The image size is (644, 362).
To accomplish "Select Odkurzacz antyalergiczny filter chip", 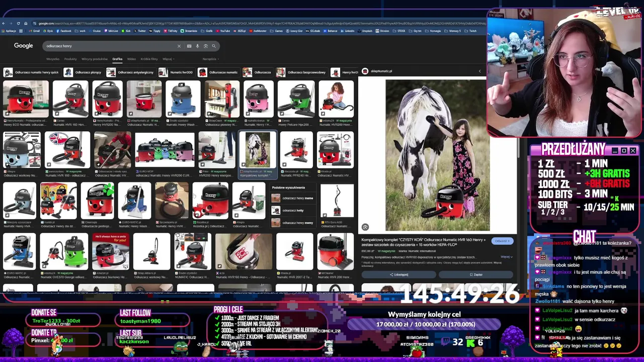I will (130, 72).
